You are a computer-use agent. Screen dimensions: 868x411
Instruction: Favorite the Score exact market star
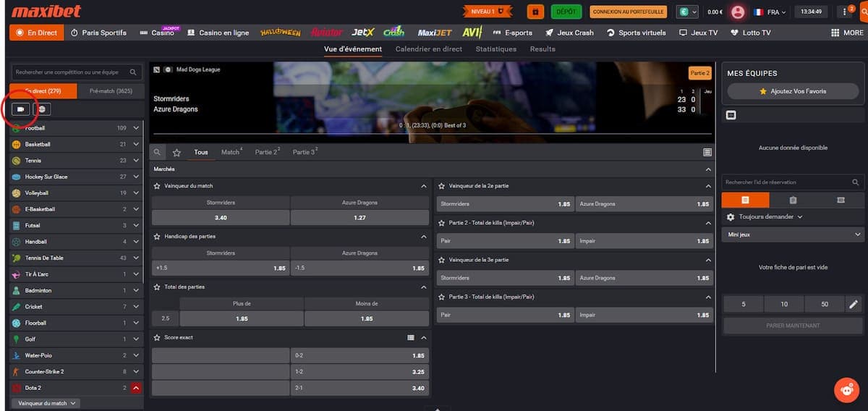click(157, 337)
